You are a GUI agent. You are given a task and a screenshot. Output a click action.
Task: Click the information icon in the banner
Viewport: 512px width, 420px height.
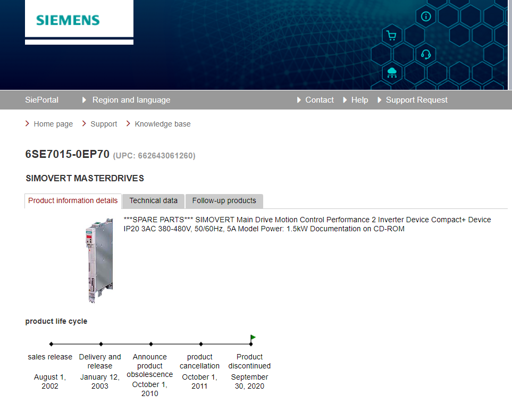(425, 16)
